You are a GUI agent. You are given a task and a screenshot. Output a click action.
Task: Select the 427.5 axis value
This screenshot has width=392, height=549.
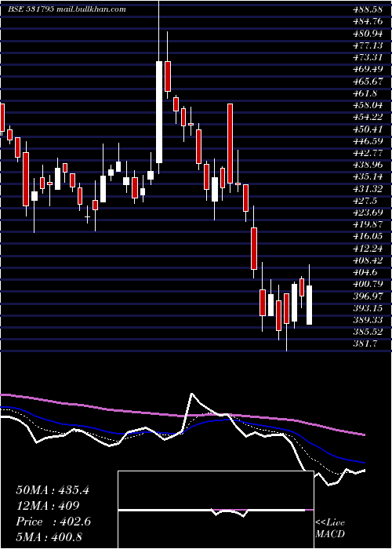[365, 201]
